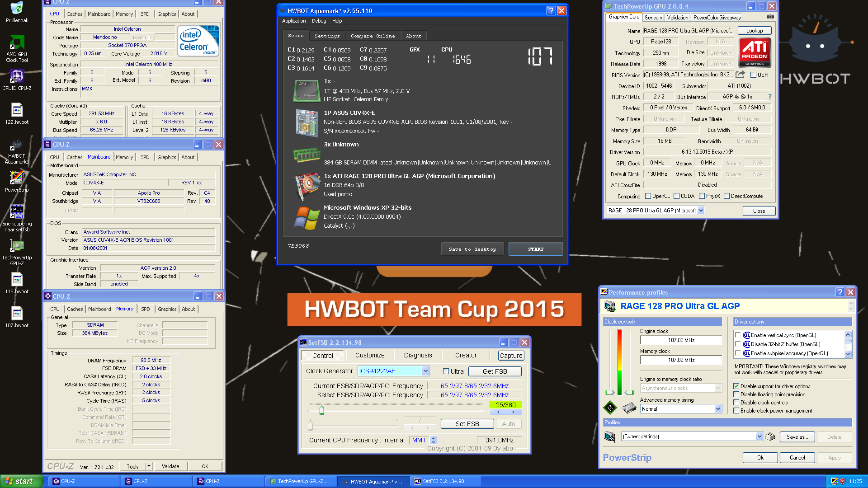The width and height of the screenshot is (868, 488).
Task: Open the 107.hwbot file on the desktop
Action: click(x=17, y=317)
